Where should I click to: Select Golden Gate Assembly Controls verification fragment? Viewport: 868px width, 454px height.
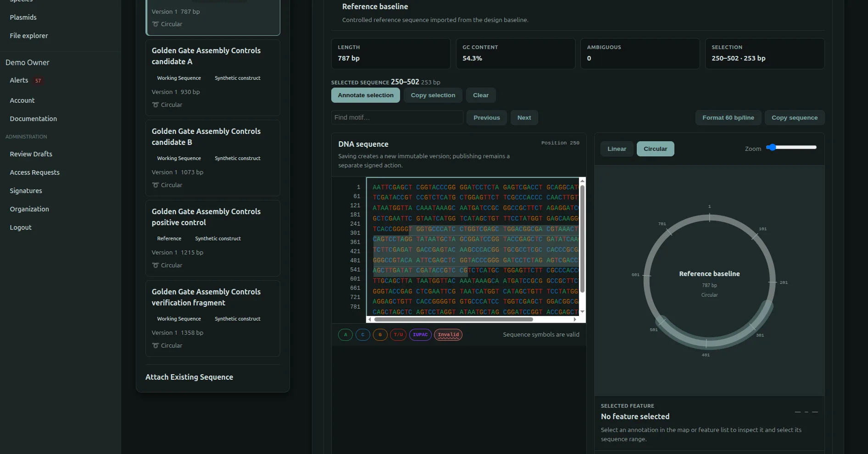[213, 318]
